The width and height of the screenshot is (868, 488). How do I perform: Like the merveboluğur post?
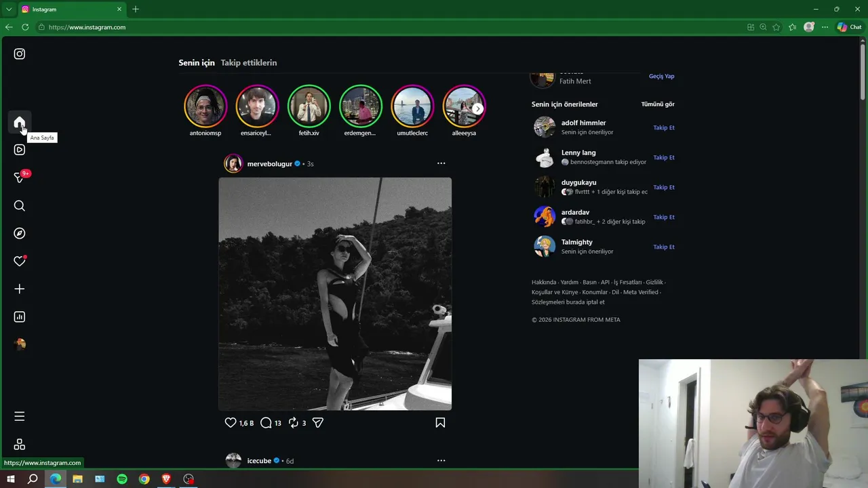tap(231, 422)
